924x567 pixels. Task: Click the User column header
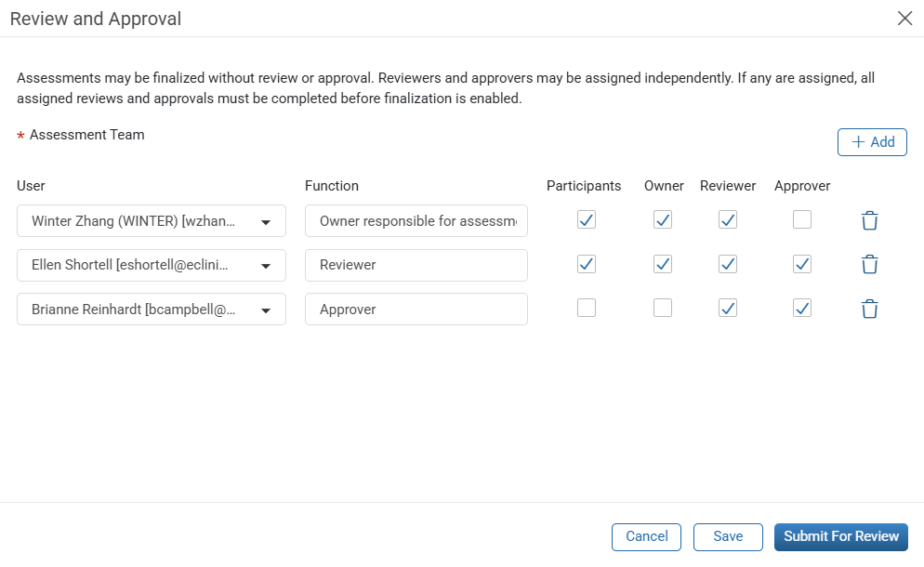[x=31, y=186]
